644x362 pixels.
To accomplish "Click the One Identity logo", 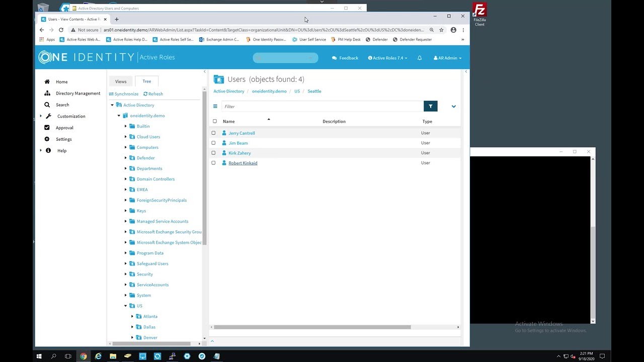I will pos(86,57).
